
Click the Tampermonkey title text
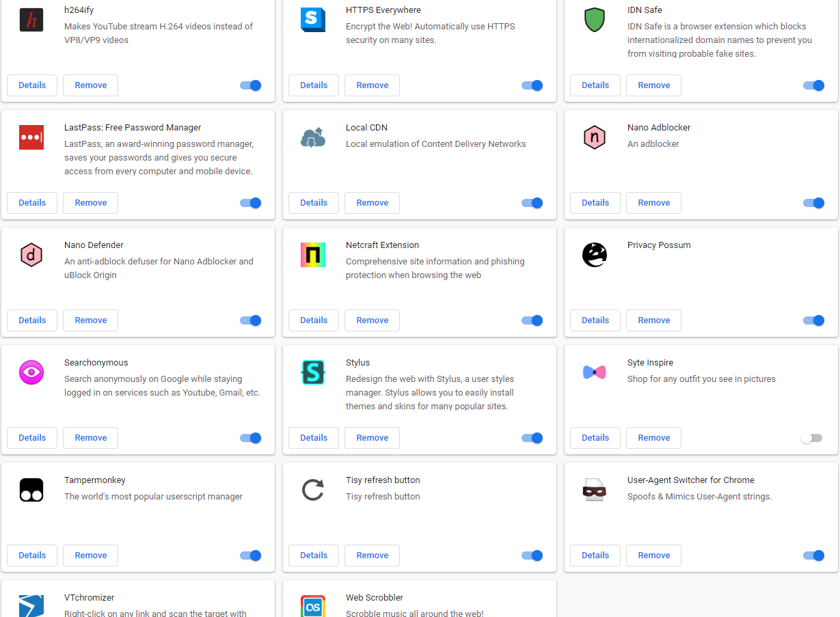[x=95, y=480]
